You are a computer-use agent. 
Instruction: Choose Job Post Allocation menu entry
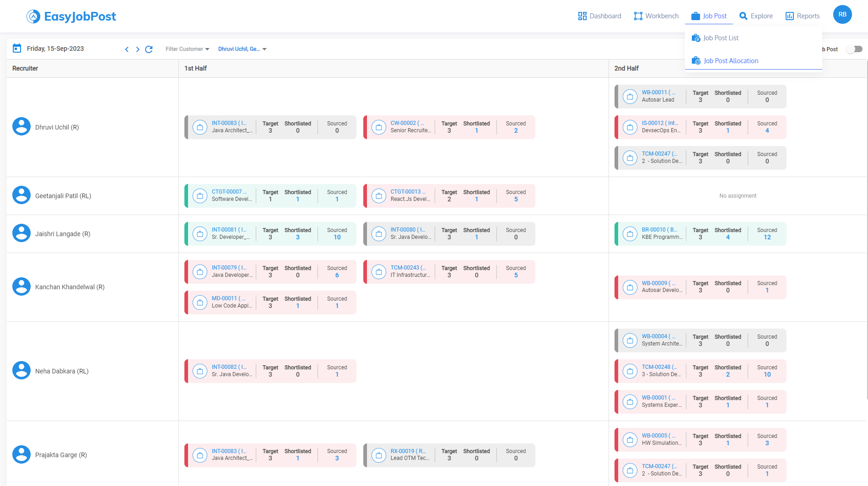(x=731, y=61)
